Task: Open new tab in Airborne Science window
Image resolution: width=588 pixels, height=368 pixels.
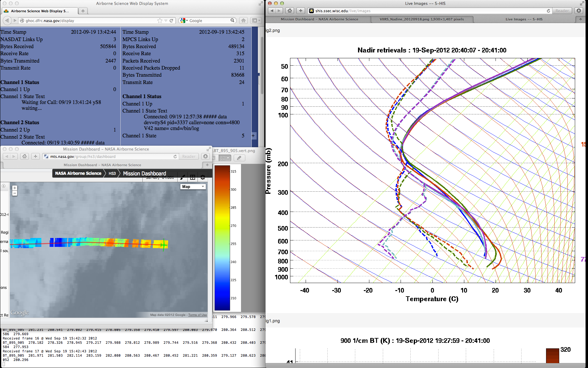Action: coord(83,11)
